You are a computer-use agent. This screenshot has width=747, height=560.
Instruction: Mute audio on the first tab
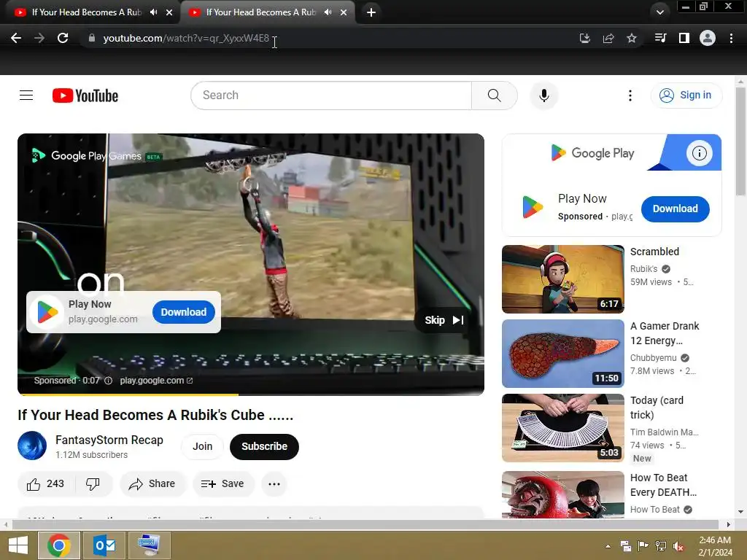tap(153, 12)
